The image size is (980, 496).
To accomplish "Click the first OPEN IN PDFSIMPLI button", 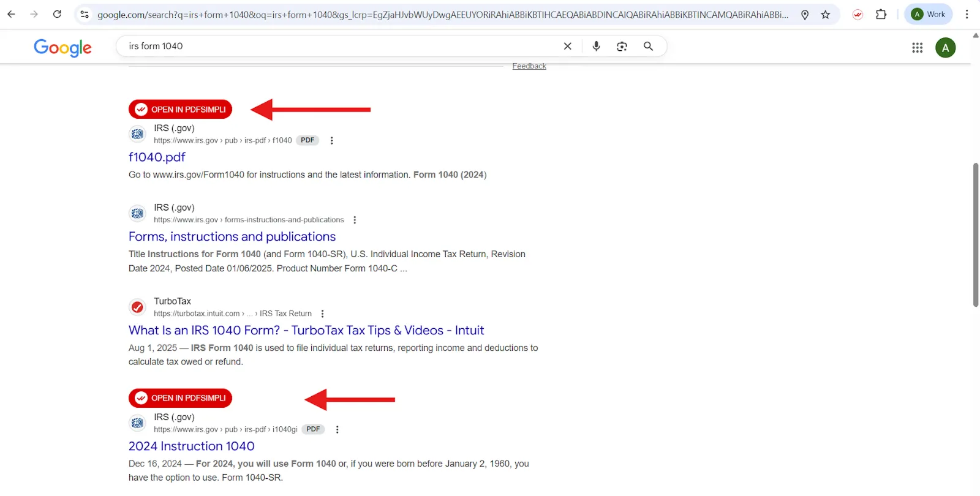I will click(x=180, y=110).
